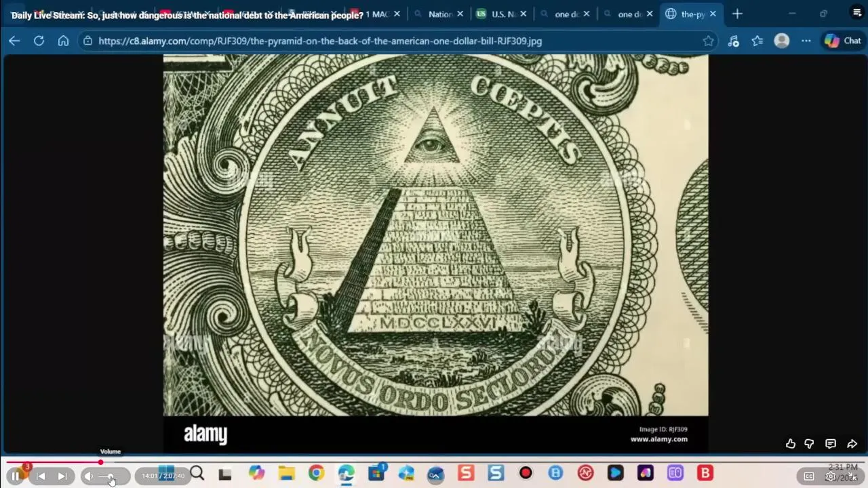Screen dimensions: 868x488
Task: Switch to the 'U.S. Na' browser tab
Action: (502, 14)
